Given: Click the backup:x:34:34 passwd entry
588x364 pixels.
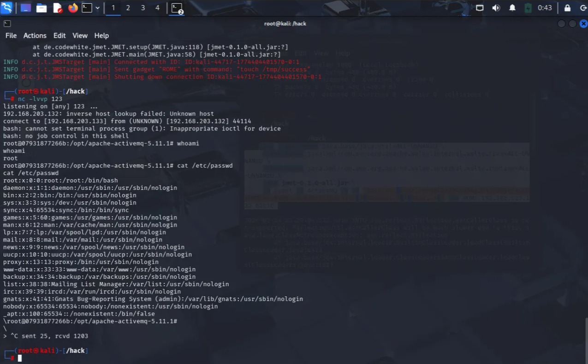Looking at the screenshot, I should pyautogui.click(x=99, y=276).
